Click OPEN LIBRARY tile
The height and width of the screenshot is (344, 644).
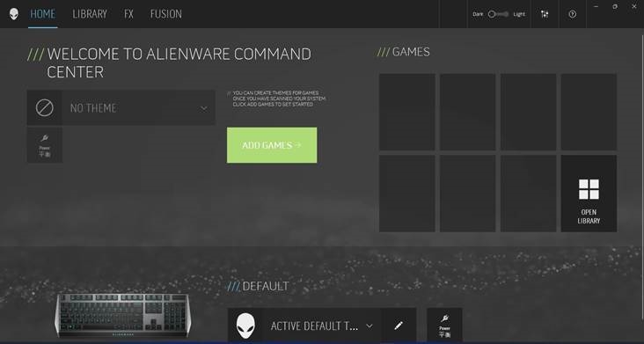(589, 194)
